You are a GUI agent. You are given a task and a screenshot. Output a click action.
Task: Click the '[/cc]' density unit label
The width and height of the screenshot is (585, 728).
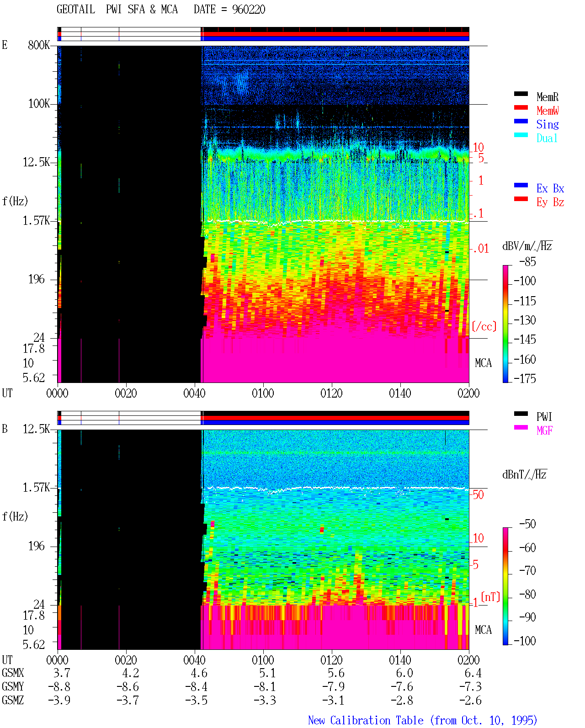pos(484,326)
